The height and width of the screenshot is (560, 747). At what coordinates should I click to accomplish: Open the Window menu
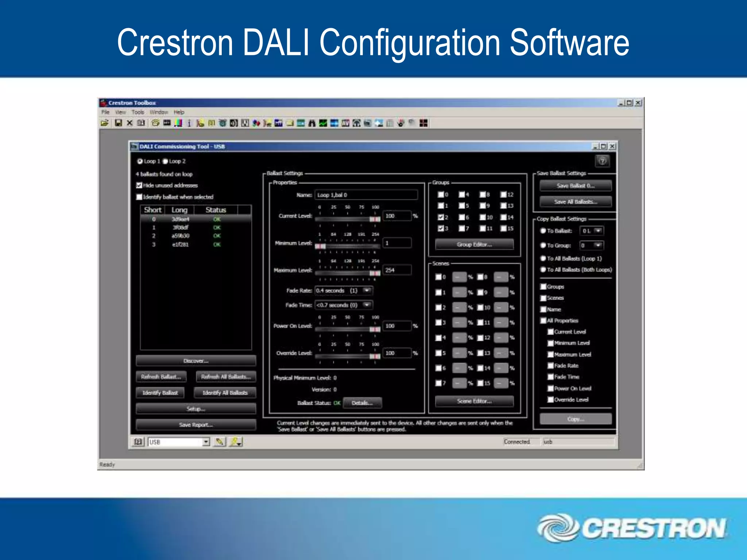(159, 112)
